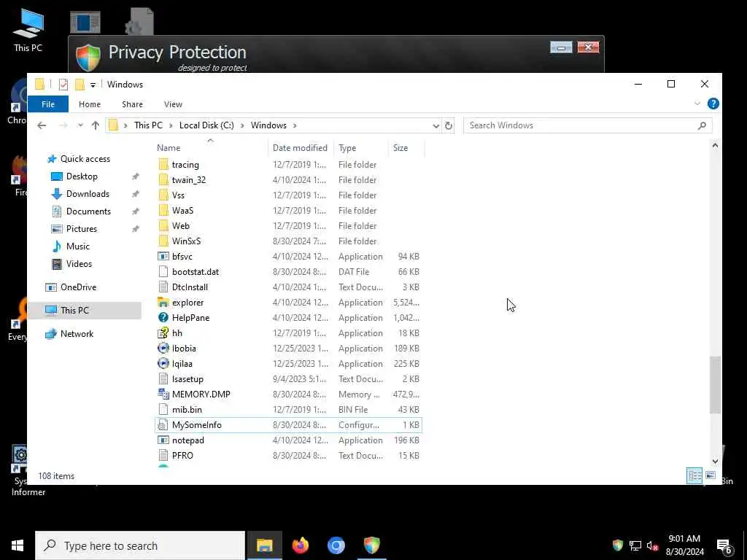Click the Back navigation arrow
Screen dimensions: 747x560
[x=42, y=125]
